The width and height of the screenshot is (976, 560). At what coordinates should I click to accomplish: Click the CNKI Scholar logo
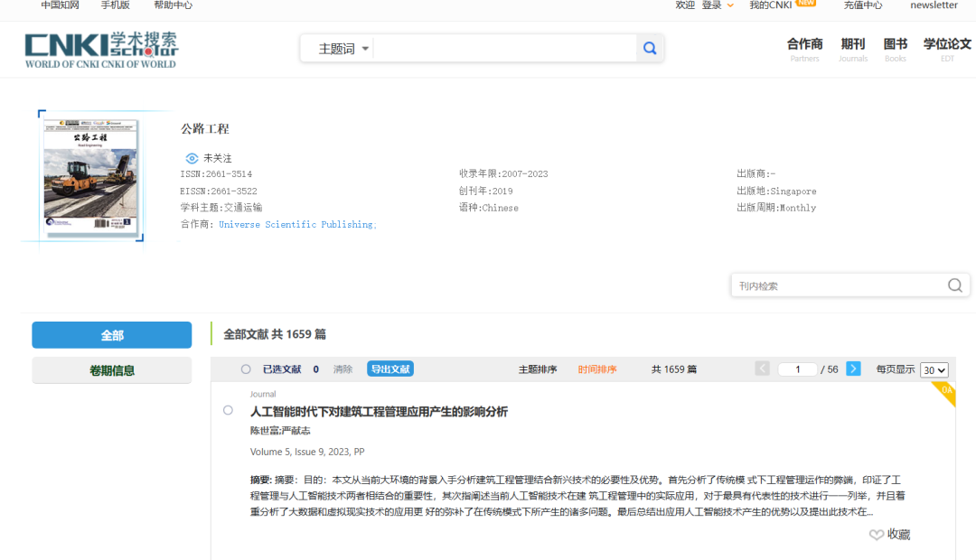pyautogui.click(x=101, y=50)
